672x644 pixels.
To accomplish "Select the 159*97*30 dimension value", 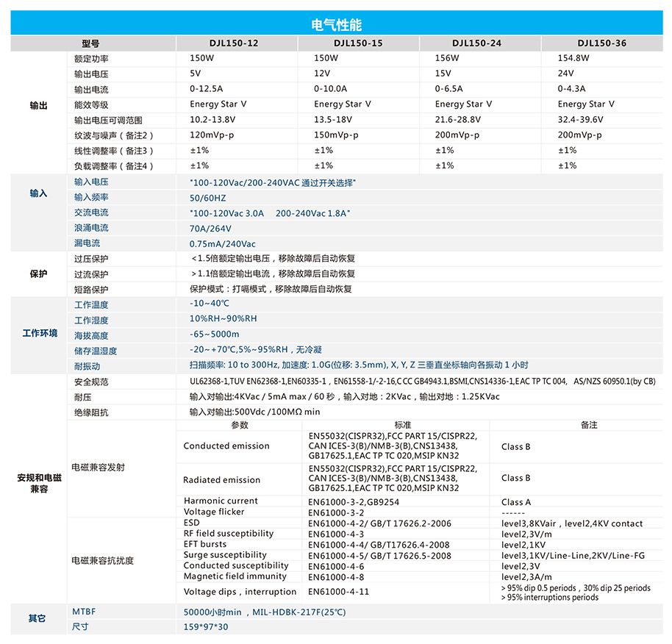I will point(206,627).
